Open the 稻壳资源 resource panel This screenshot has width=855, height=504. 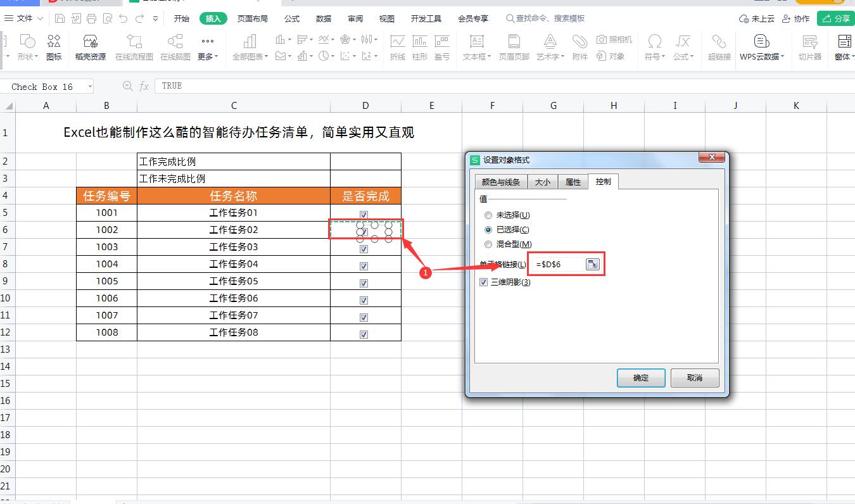click(x=91, y=47)
